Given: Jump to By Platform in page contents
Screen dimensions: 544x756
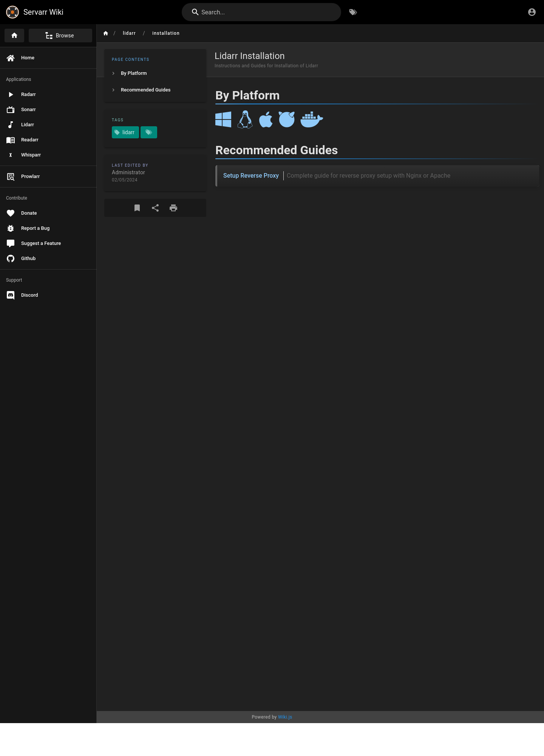Looking at the screenshot, I should [134, 73].
